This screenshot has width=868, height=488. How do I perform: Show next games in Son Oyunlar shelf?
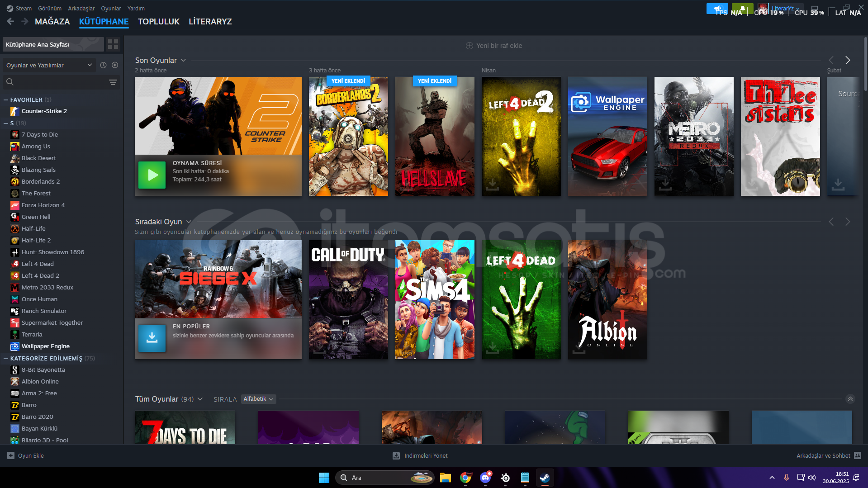tap(848, 60)
